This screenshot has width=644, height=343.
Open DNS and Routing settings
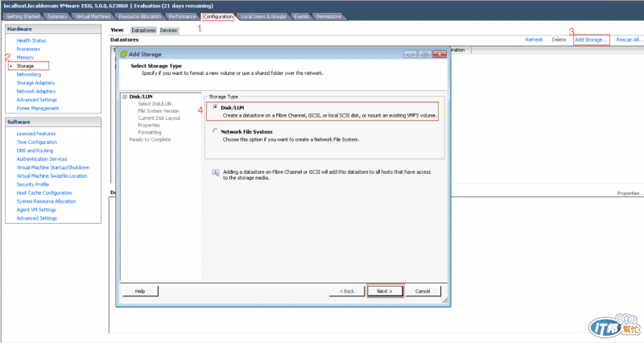pyautogui.click(x=35, y=151)
